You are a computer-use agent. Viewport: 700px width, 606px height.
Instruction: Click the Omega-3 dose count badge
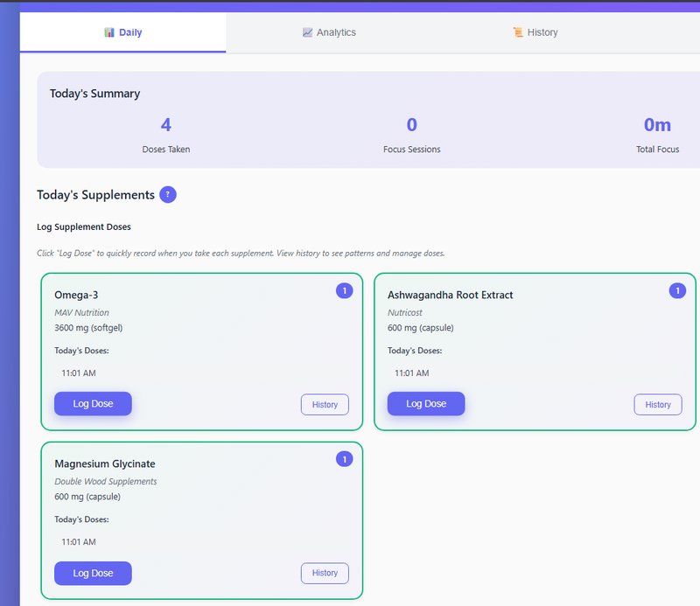tap(344, 290)
